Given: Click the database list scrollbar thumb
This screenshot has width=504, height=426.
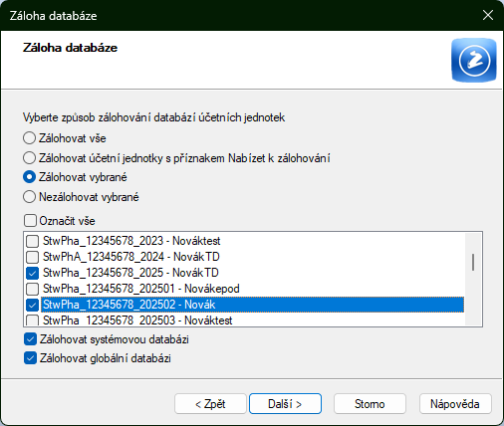Looking at the screenshot, I should pyautogui.click(x=473, y=262).
